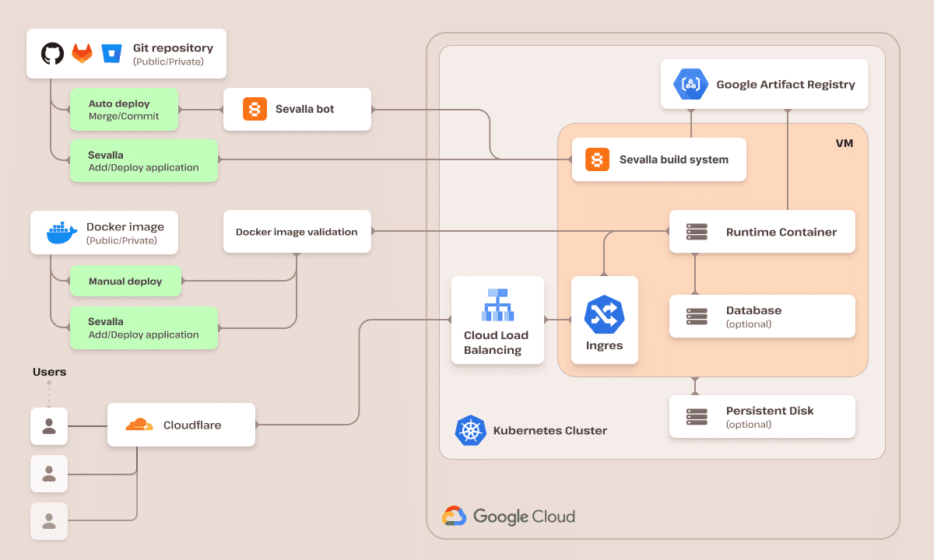Image resolution: width=934 pixels, height=560 pixels.
Task: Select the Cloud Load Balancing icon
Action: [497, 306]
